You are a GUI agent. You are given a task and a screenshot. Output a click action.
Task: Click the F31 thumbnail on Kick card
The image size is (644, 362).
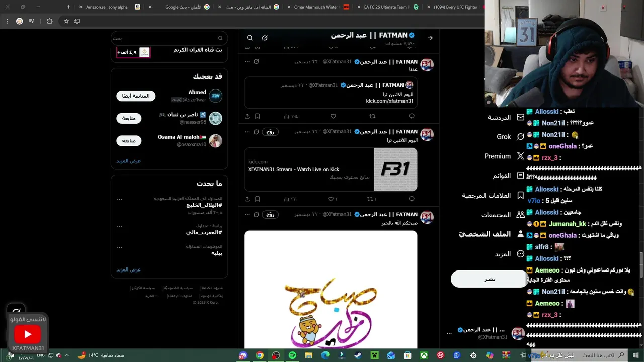coord(395,169)
